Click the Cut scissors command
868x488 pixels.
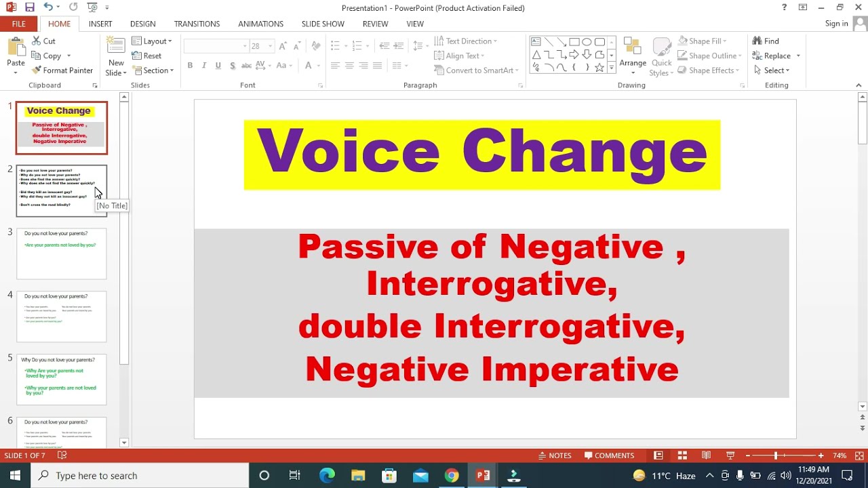pos(44,41)
